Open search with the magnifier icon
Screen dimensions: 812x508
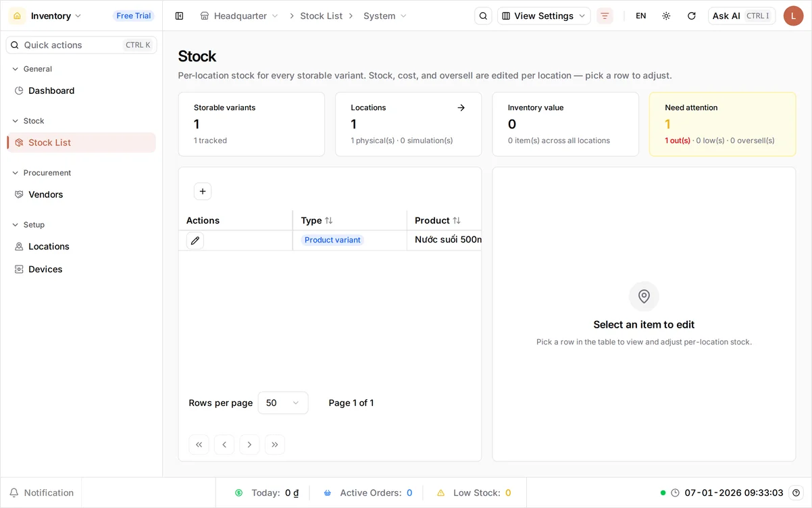pos(483,16)
